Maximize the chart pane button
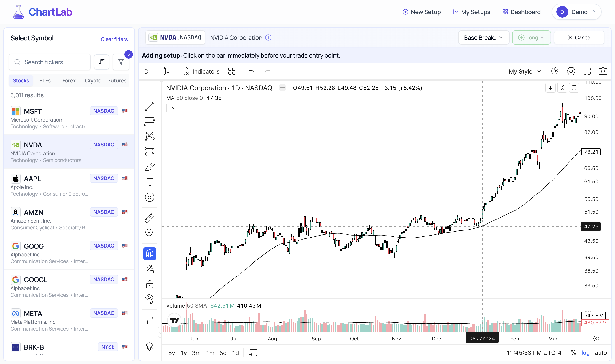This screenshot has height=364, width=615. pyautogui.click(x=574, y=88)
